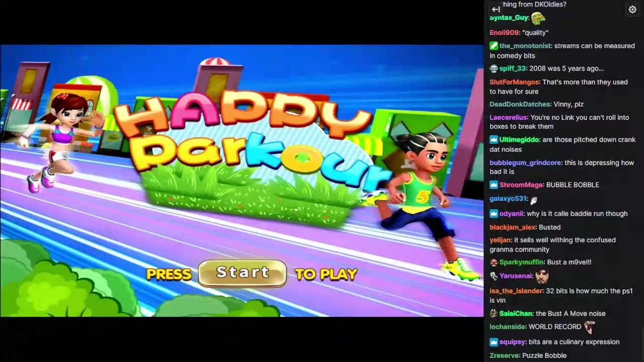Open Laecerelius's user card

(509, 118)
